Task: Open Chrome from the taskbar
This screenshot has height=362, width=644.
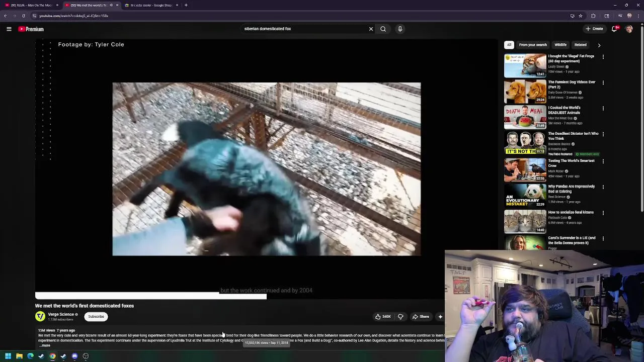Action: tap(52, 356)
